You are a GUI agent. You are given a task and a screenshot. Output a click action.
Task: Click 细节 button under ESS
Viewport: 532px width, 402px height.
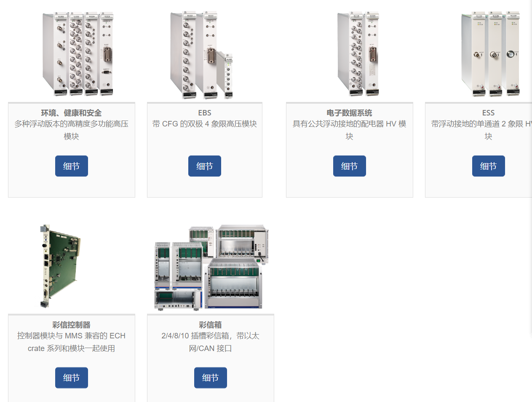pos(489,166)
